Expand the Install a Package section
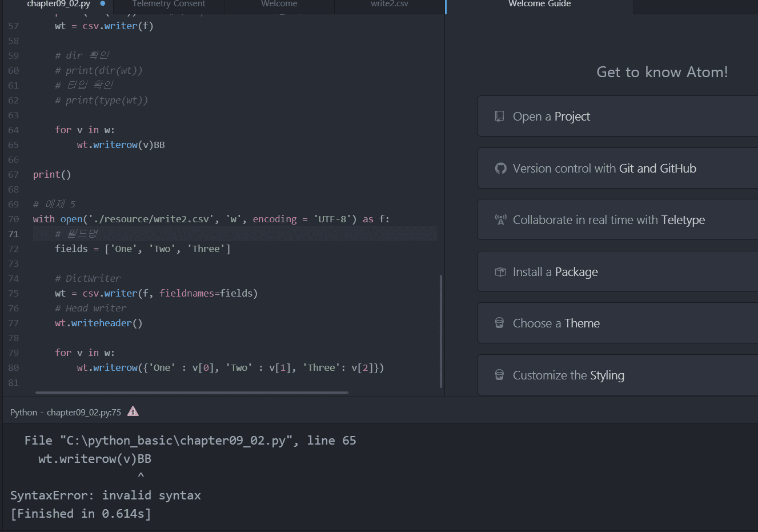Viewport: 758px width, 532px height. pos(617,272)
